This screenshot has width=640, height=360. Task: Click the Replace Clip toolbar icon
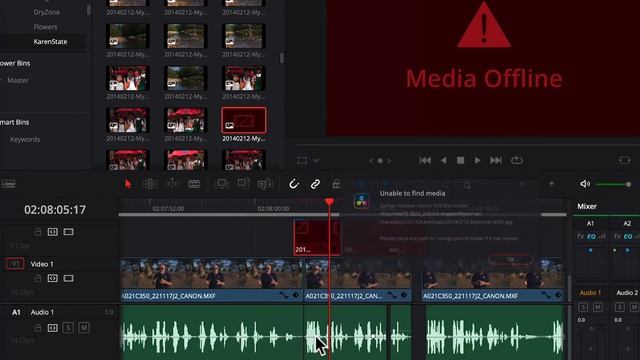265,184
